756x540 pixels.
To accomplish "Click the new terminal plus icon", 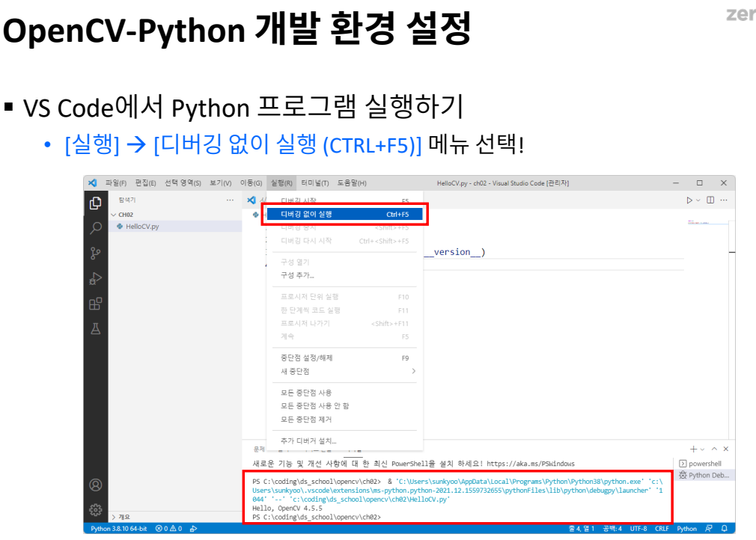I will (693, 449).
